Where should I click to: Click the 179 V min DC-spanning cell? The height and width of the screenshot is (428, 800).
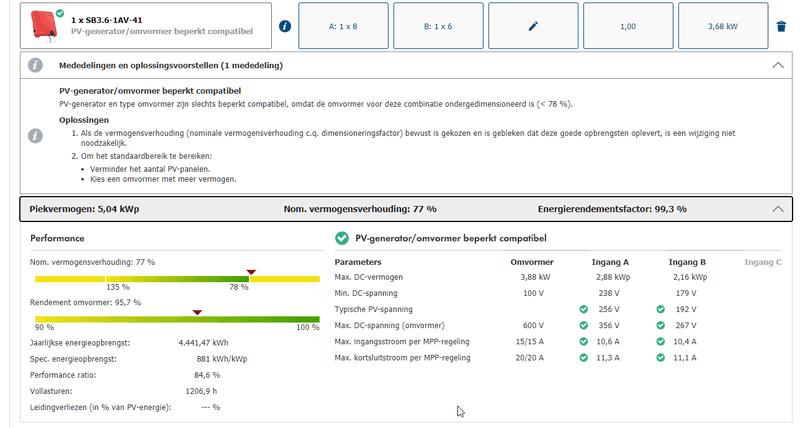point(686,293)
